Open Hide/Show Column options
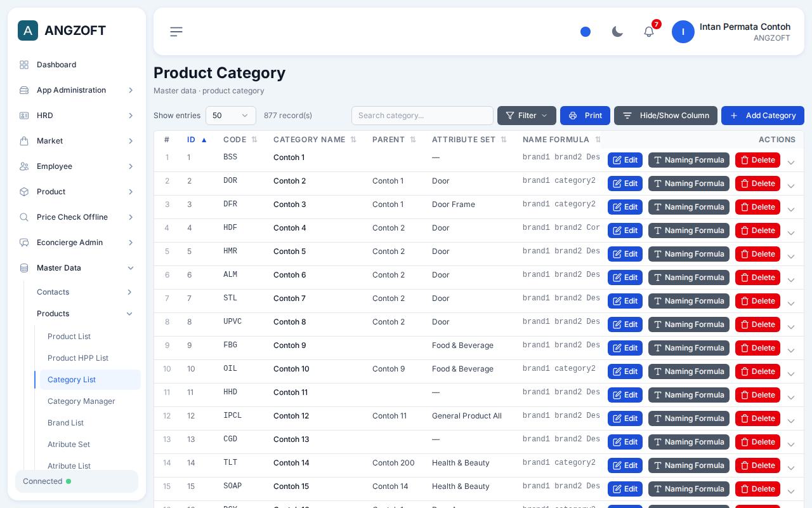The height and width of the screenshot is (508, 812). point(665,116)
